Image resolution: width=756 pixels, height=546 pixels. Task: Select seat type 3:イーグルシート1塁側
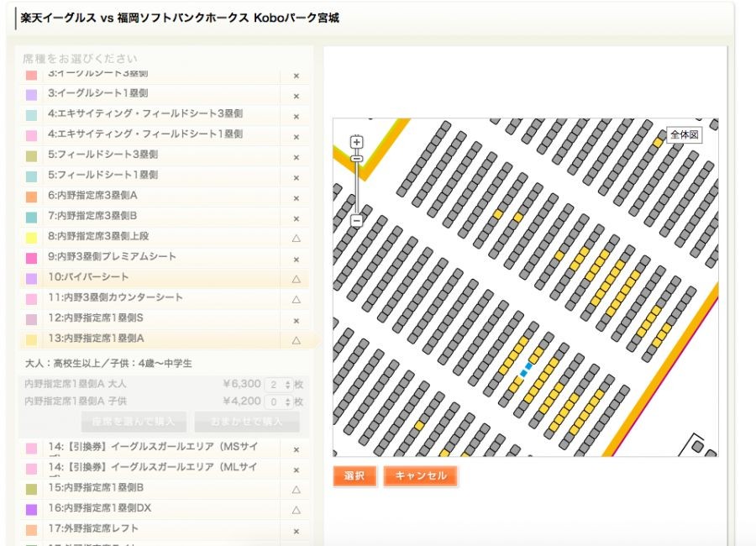tap(165, 93)
